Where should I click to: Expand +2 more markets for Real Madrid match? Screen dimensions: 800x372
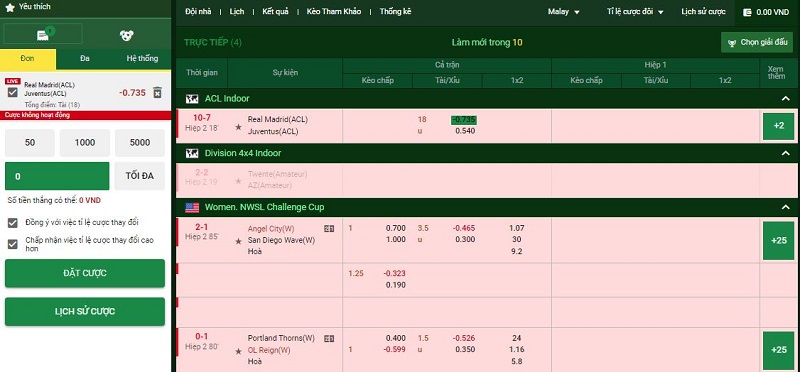coord(779,126)
